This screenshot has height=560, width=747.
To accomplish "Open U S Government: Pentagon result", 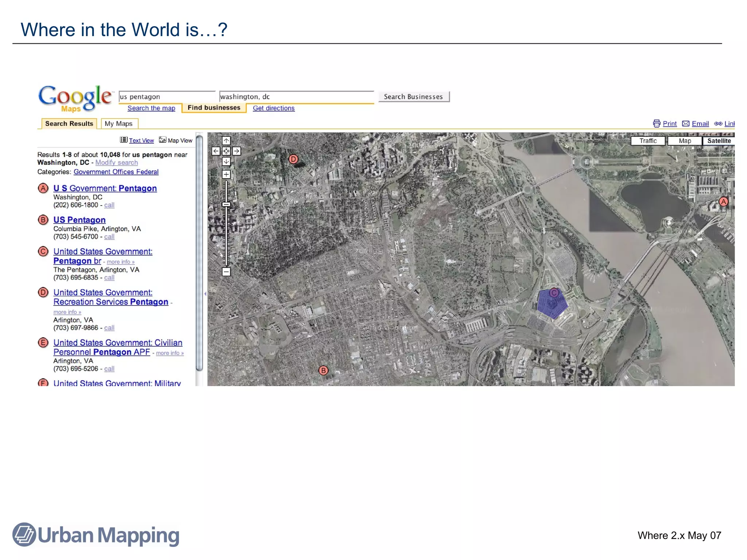I will point(105,188).
